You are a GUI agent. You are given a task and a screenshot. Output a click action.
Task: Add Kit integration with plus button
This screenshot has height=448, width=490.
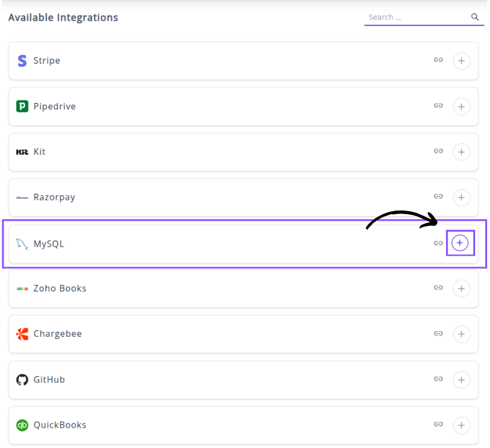point(461,152)
